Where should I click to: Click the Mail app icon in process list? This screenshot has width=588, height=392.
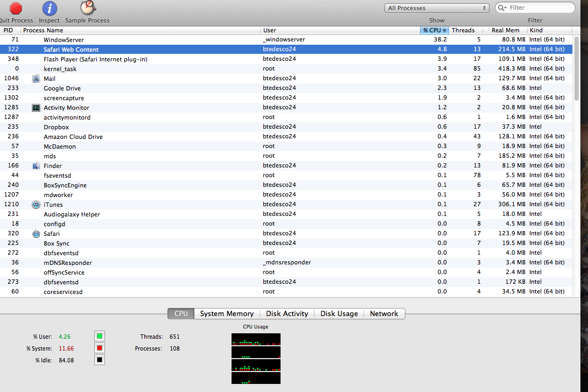click(x=36, y=79)
